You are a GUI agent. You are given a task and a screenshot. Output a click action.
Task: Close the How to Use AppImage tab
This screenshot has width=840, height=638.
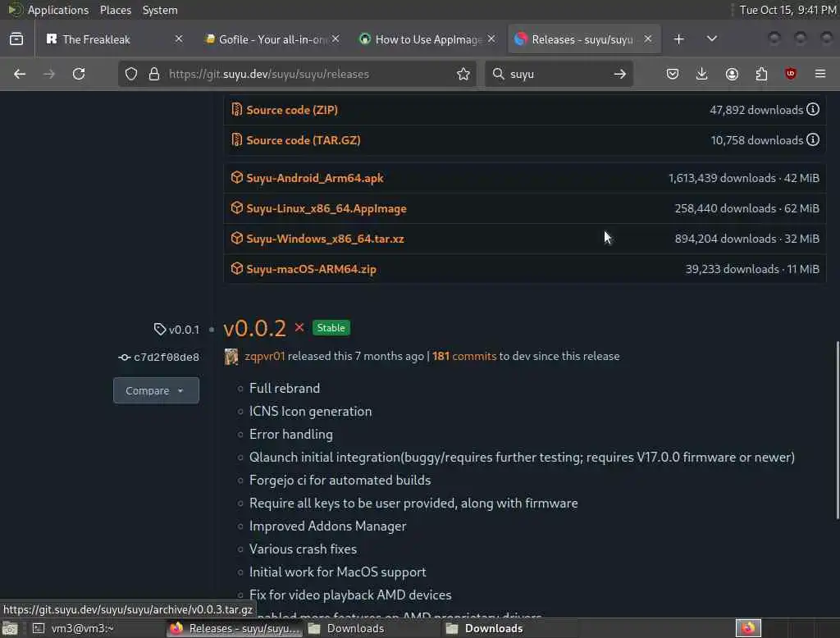click(x=491, y=39)
